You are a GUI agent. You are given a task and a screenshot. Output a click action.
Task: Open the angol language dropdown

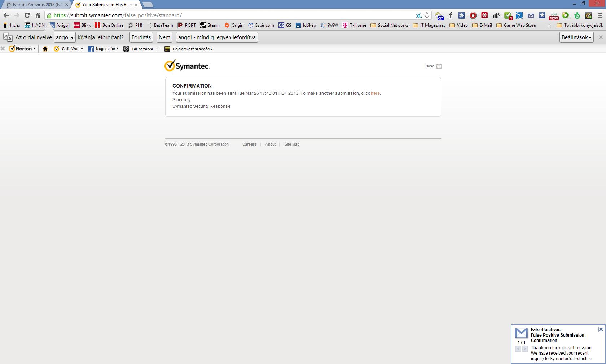65,37
